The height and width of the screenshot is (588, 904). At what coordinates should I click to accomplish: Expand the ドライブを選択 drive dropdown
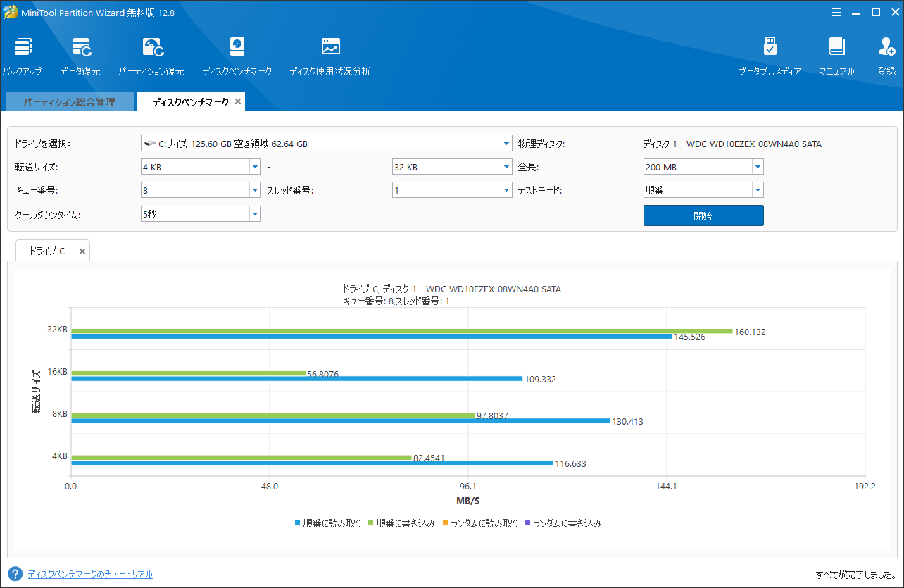point(506,144)
